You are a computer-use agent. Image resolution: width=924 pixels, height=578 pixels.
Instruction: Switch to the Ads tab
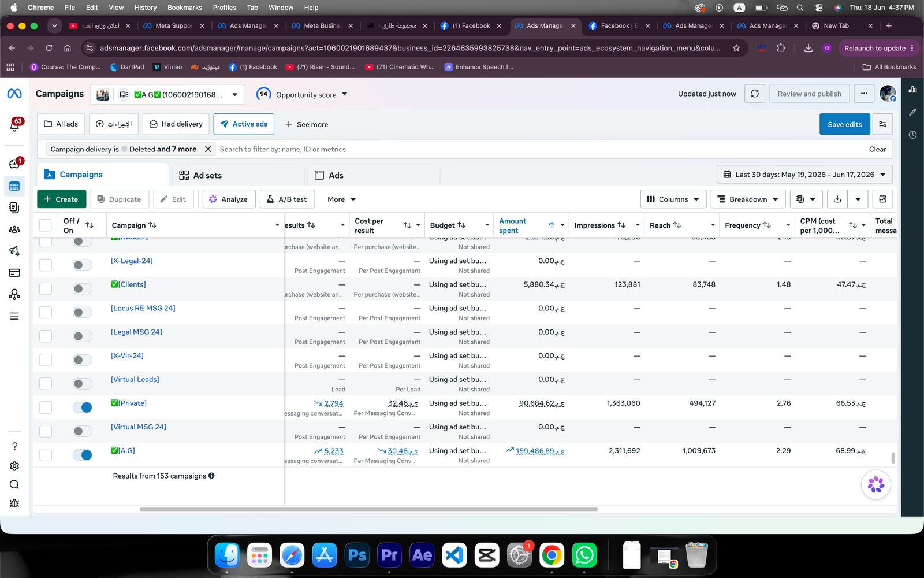pos(375,175)
